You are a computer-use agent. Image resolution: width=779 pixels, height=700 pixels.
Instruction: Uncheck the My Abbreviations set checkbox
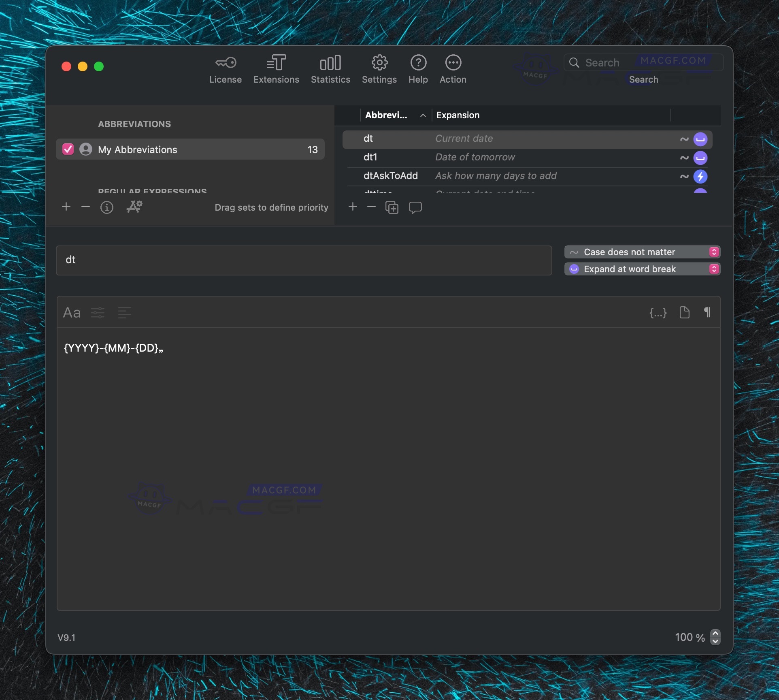pyautogui.click(x=68, y=149)
